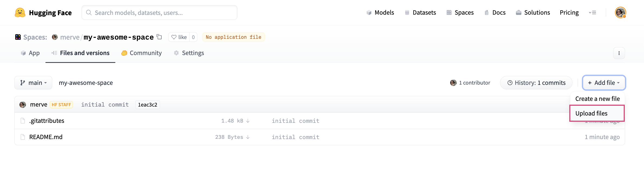
Task: View History: 1 commits
Action: (x=536, y=83)
